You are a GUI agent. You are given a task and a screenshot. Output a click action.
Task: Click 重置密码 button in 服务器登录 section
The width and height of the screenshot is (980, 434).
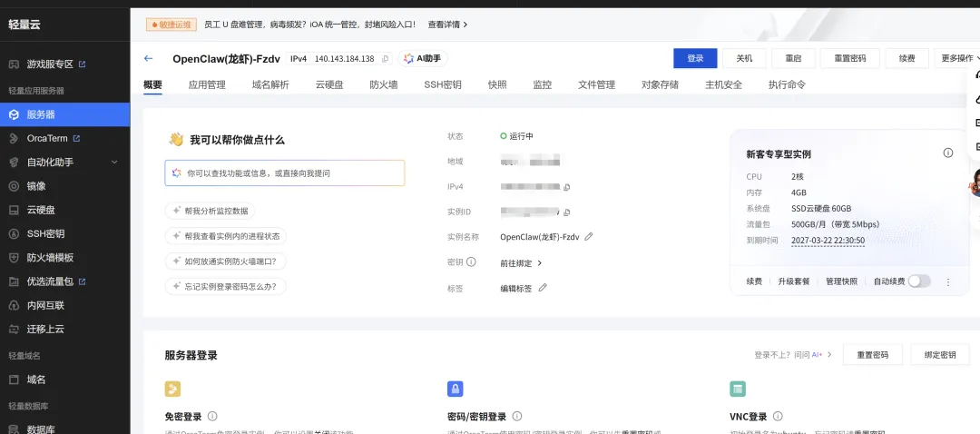[873, 355]
